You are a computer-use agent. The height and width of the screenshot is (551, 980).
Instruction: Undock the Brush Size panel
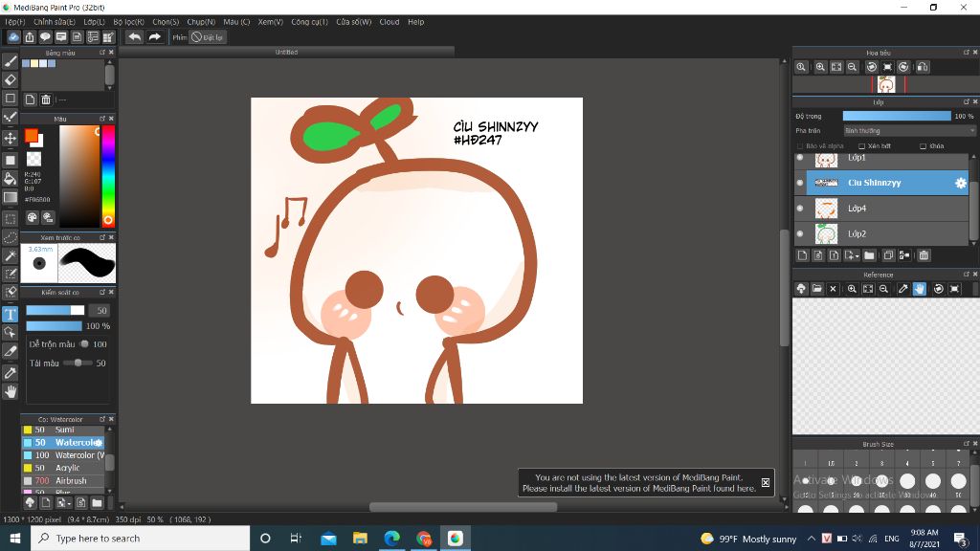click(x=967, y=444)
